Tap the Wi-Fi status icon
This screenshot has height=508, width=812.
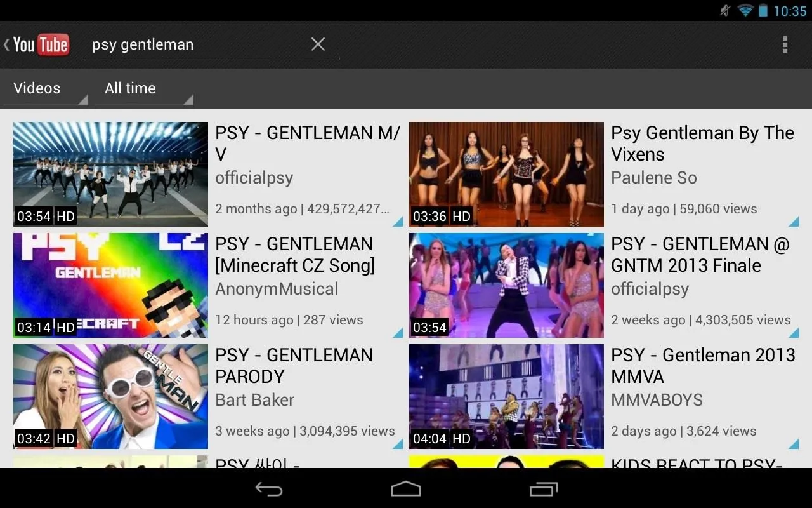[x=745, y=10]
